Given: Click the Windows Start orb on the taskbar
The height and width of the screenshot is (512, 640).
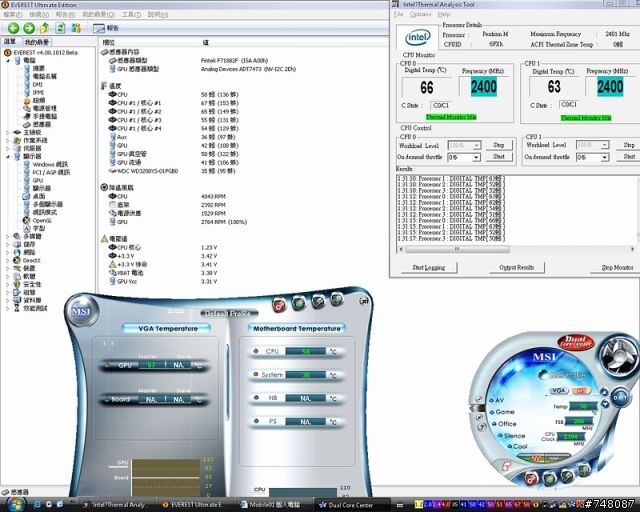Looking at the screenshot, I should [16, 504].
